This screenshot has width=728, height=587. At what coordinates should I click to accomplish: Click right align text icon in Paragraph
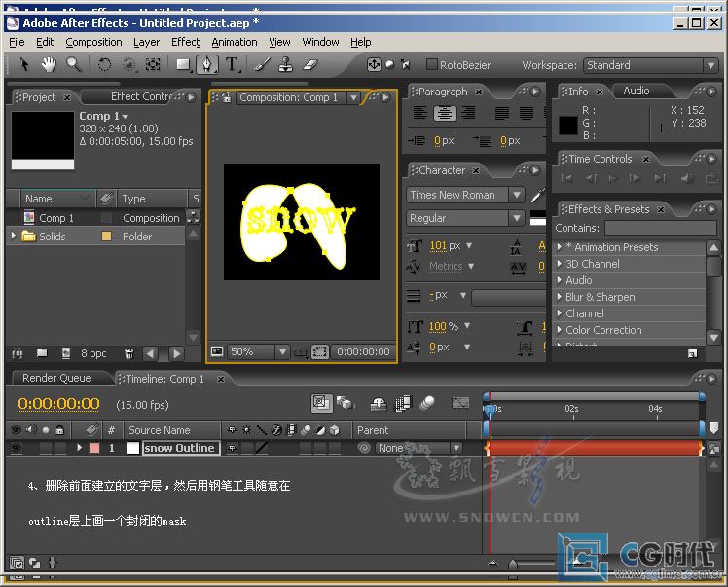468,113
